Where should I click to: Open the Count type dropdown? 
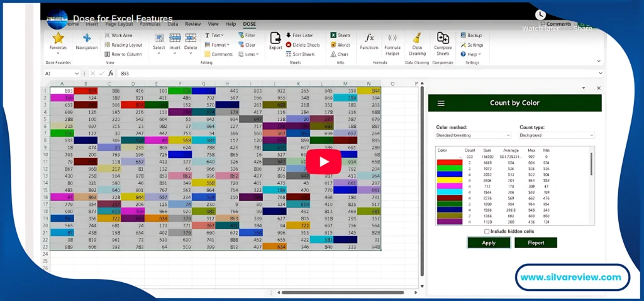coord(557,135)
